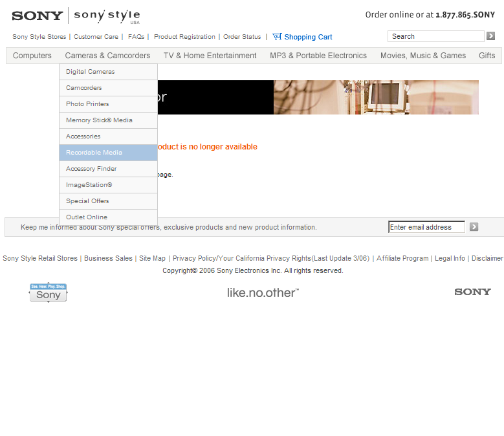Open the Movies, Music & Games menu
The height and width of the screenshot is (436, 504).
tap(423, 56)
